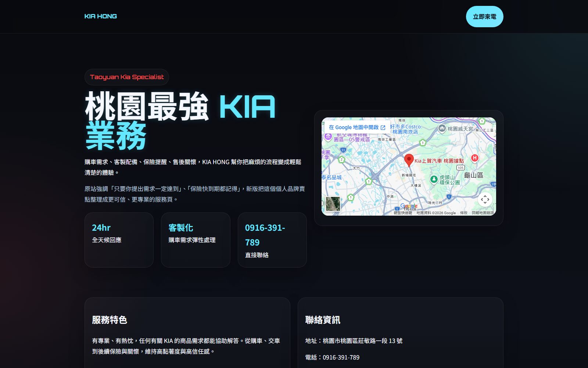This screenshot has height=368, width=588.
Task: Click the Google logo on the map
Action: point(409,206)
